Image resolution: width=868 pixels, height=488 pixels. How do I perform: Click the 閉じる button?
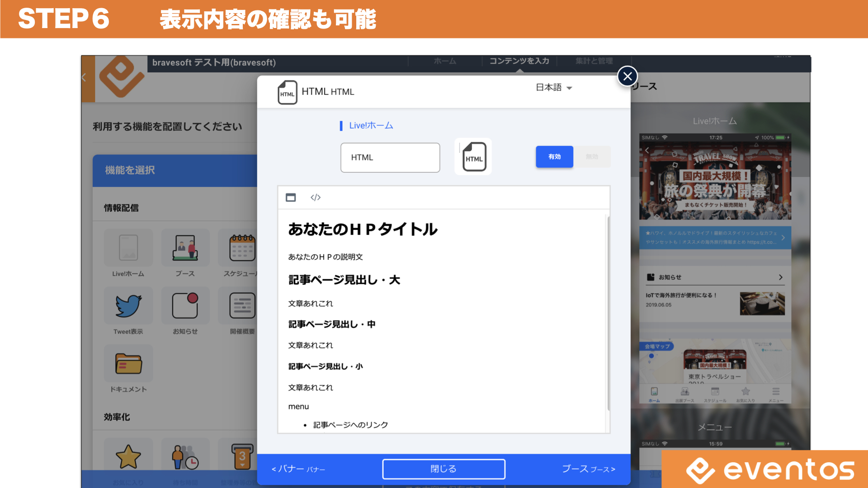pos(443,469)
